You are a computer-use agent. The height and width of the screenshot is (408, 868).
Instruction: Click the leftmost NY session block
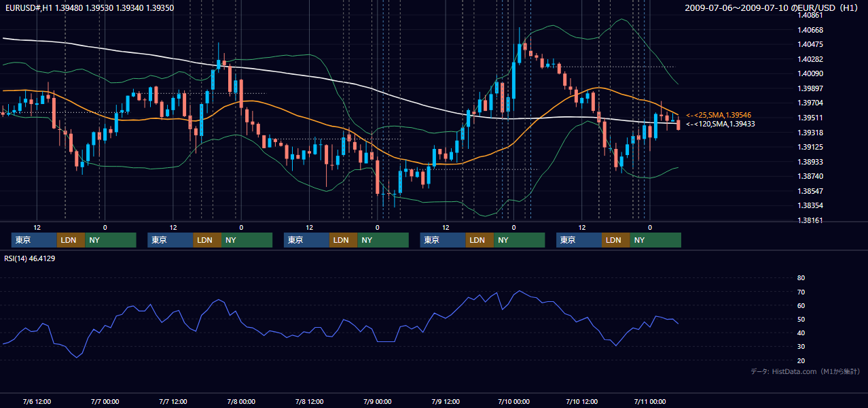pyautogui.click(x=111, y=240)
